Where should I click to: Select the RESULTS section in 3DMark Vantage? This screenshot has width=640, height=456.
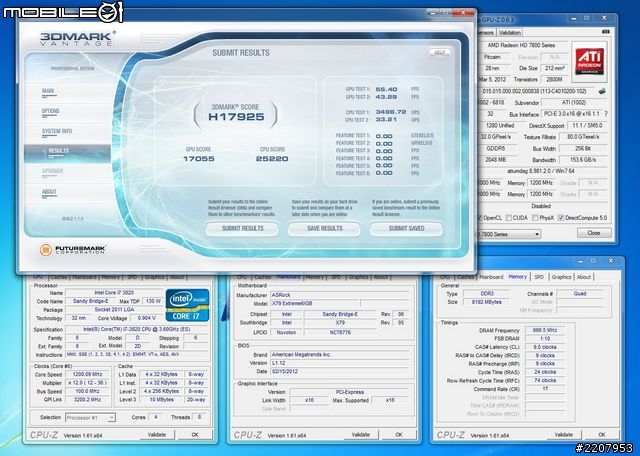pos(67,153)
